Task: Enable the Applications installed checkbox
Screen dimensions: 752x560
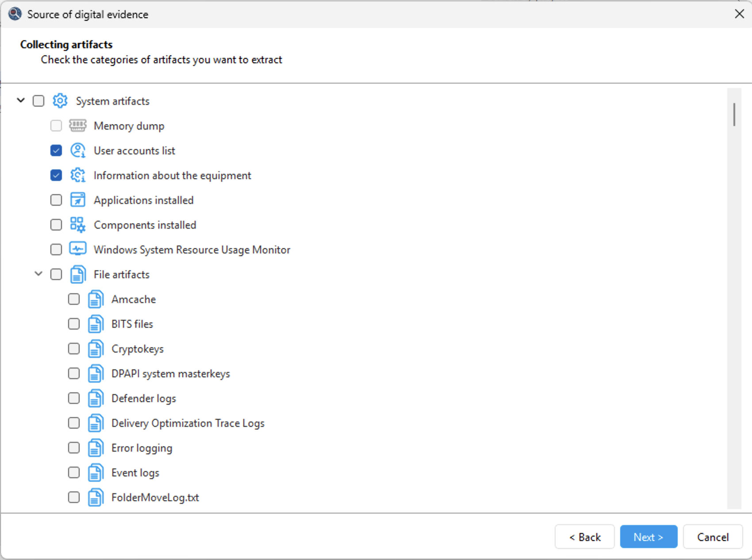Action: coord(56,200)
